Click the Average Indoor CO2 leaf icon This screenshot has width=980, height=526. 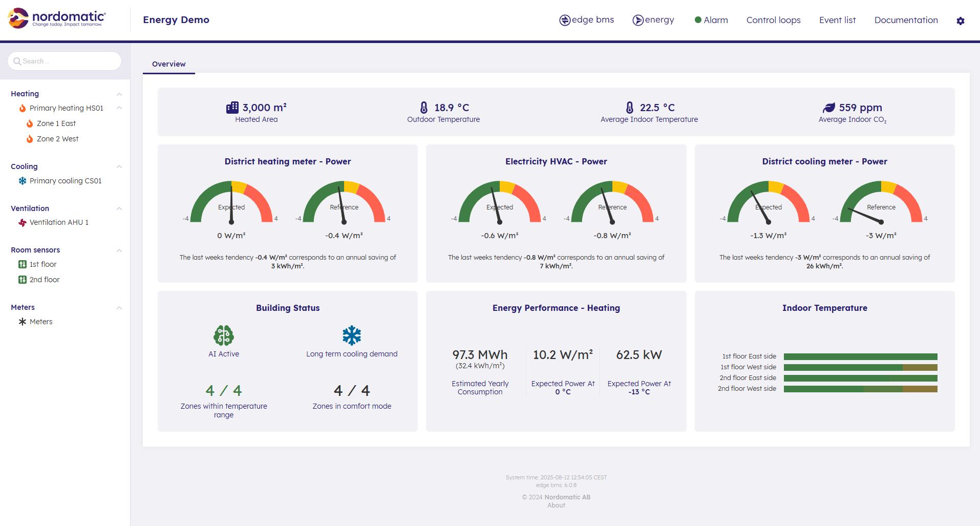pyautogui.click(x=828, y=108)
